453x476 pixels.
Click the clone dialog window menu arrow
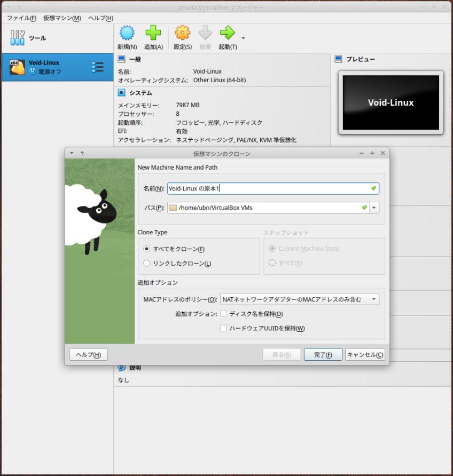coord(72,153)
